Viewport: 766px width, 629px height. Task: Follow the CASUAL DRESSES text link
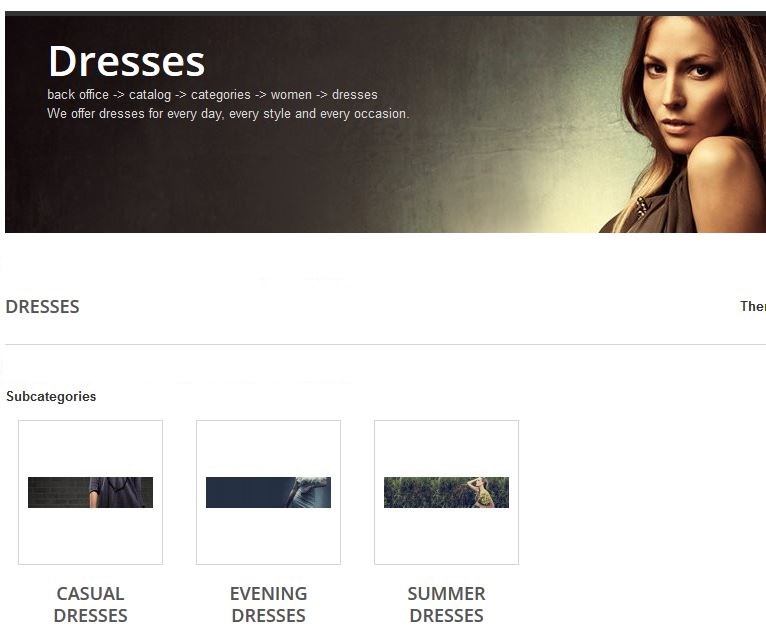[90, 605]
